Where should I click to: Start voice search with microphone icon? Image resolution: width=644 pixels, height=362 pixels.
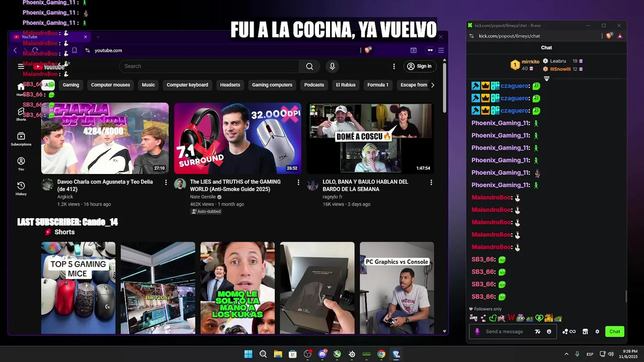tap(332, 66)
